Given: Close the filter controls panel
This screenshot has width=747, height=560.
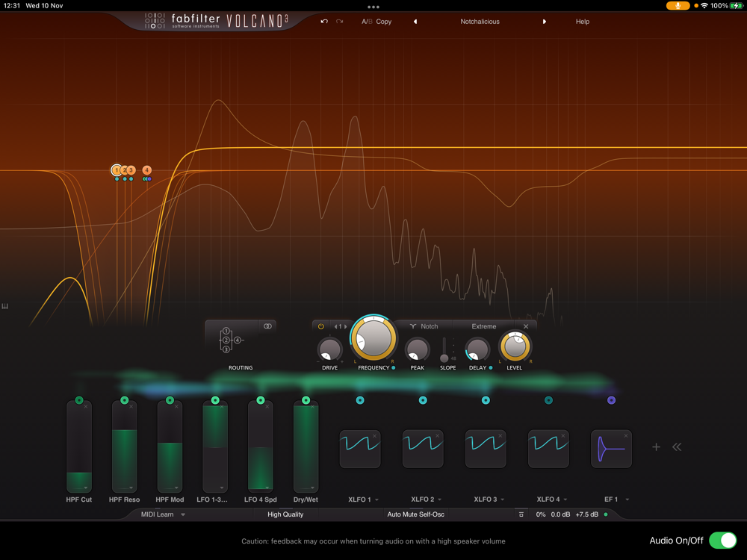Looking at the screenshot, I should coord(526,326).
